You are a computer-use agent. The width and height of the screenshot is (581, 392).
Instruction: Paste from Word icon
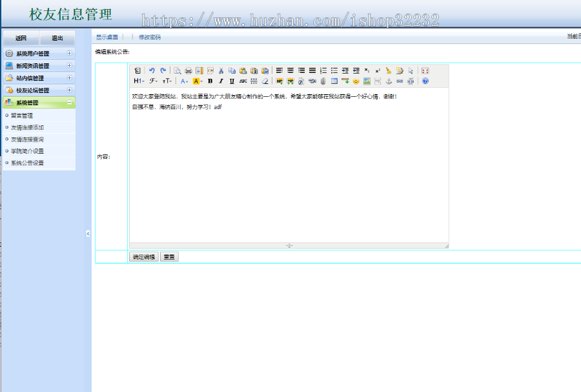point(265,70)
